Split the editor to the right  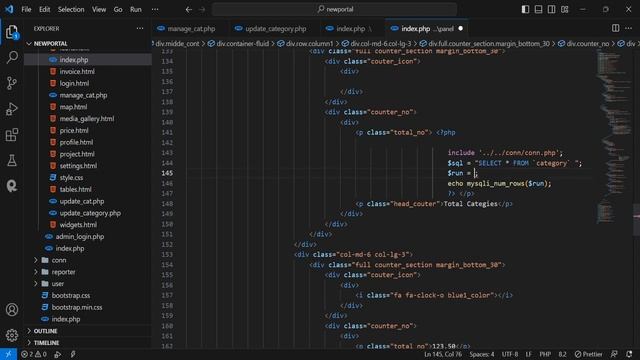pos(616,28)
